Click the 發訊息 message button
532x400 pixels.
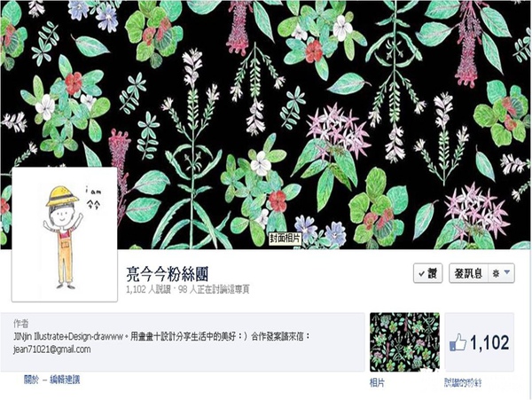pyautogui.click(x=468, y=273)
